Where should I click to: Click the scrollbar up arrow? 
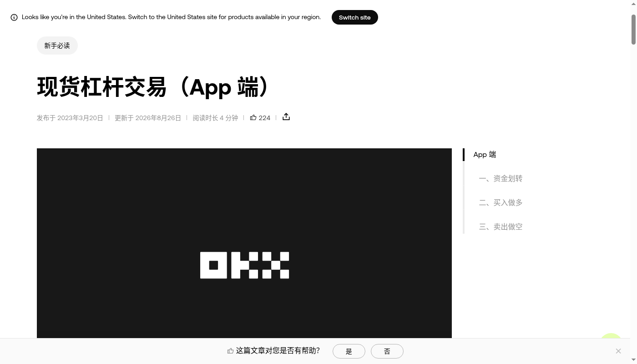(x=633, y=4)
